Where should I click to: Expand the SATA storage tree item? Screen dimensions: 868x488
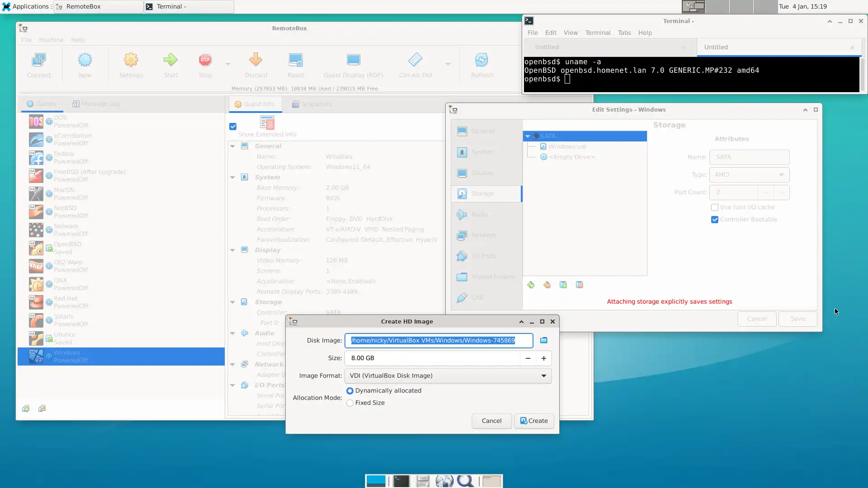(527, 136)
